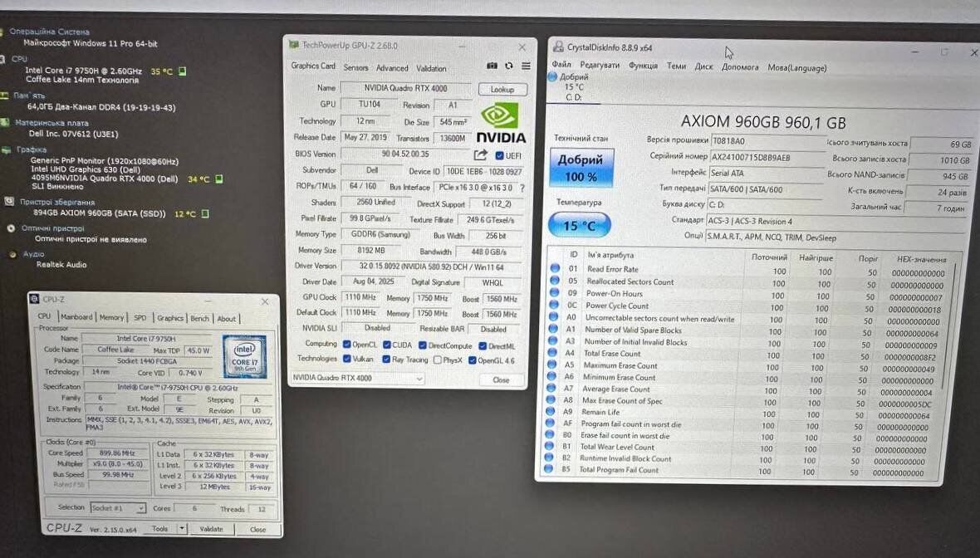Click the Intel Core i7 badge

tap(244, 356)
